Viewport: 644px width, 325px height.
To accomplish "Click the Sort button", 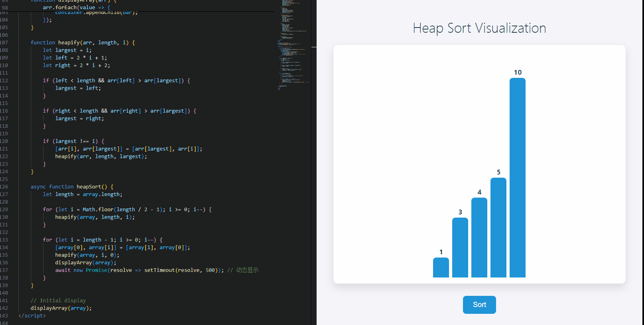I will [479, 305].
